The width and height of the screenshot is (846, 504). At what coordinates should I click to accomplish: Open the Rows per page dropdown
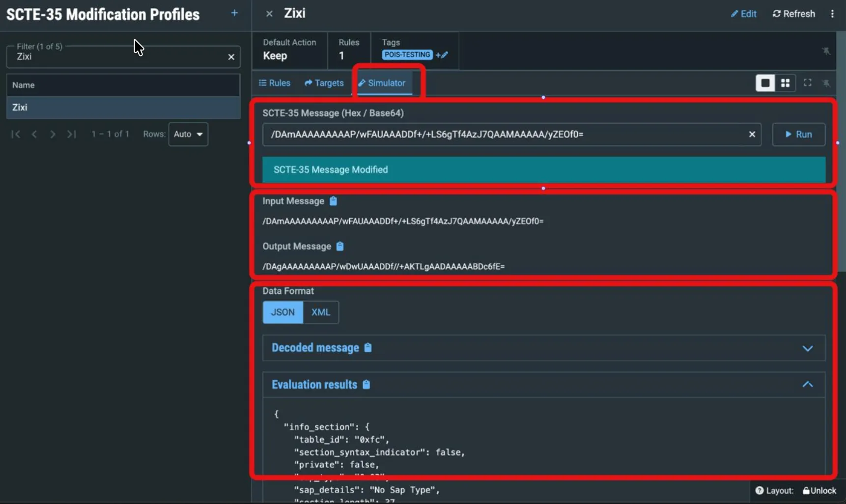click(188, 134)
